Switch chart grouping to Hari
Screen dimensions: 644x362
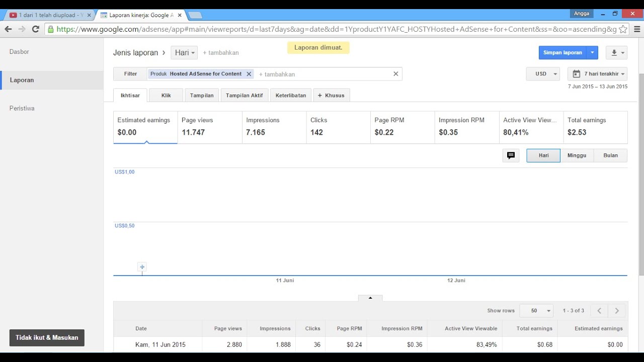click(543, 156)
